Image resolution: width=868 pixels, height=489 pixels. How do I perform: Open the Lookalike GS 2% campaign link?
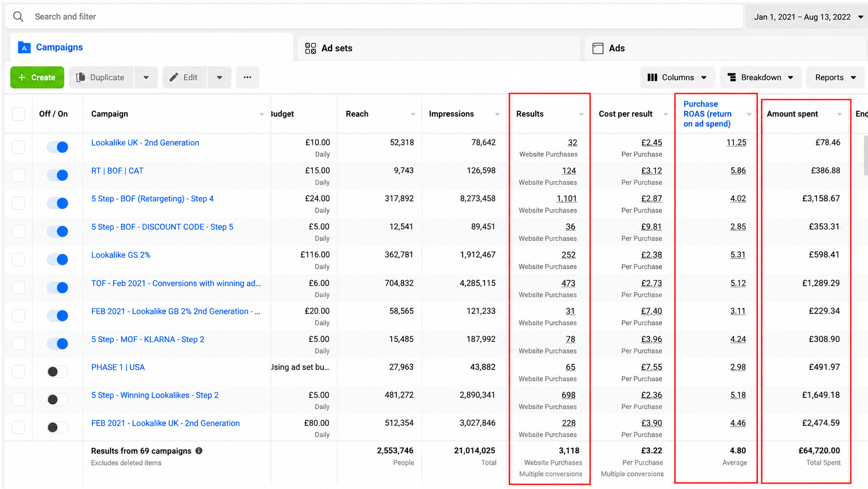click(x=121, y=255)
